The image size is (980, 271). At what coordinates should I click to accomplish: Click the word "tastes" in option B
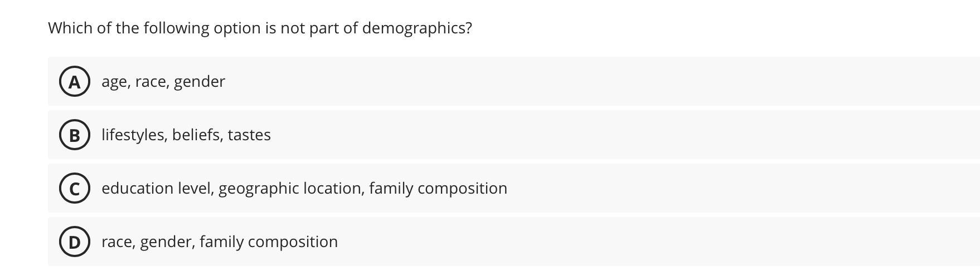point(249,135)
